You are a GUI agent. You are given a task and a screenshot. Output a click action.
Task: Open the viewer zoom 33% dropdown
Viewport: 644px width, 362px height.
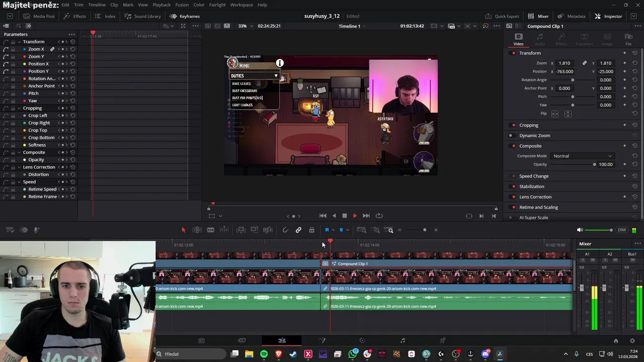246,26
